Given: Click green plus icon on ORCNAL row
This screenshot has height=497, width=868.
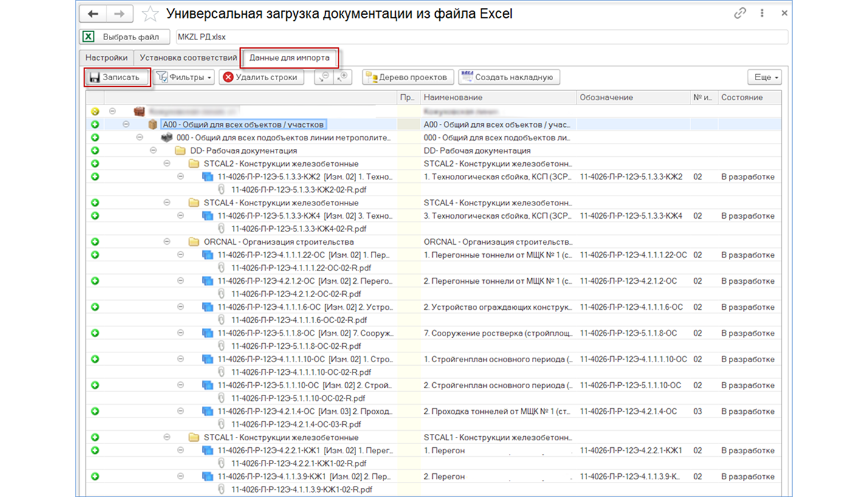Looking at the screenshot, I should coord(95,242).
